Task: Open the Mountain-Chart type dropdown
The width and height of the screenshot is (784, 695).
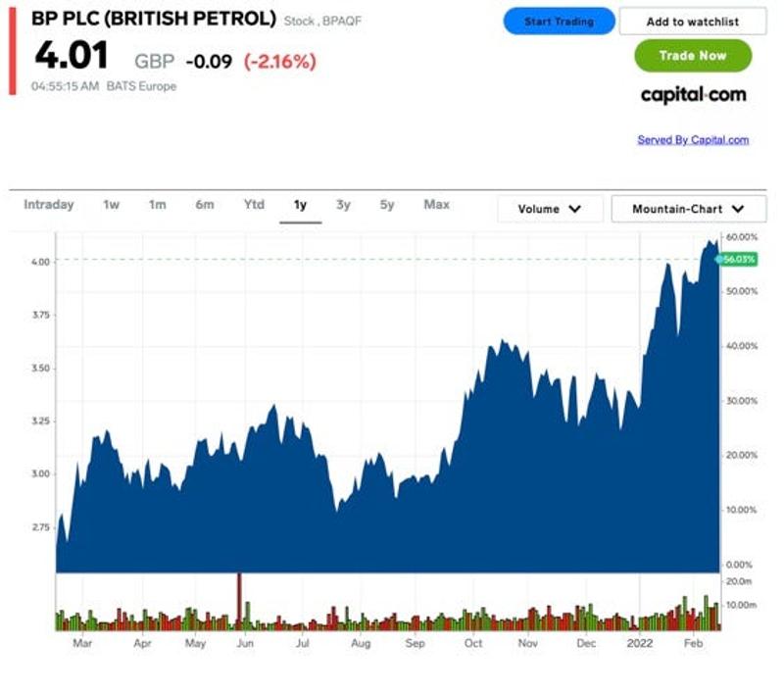Action: (689, 209)
